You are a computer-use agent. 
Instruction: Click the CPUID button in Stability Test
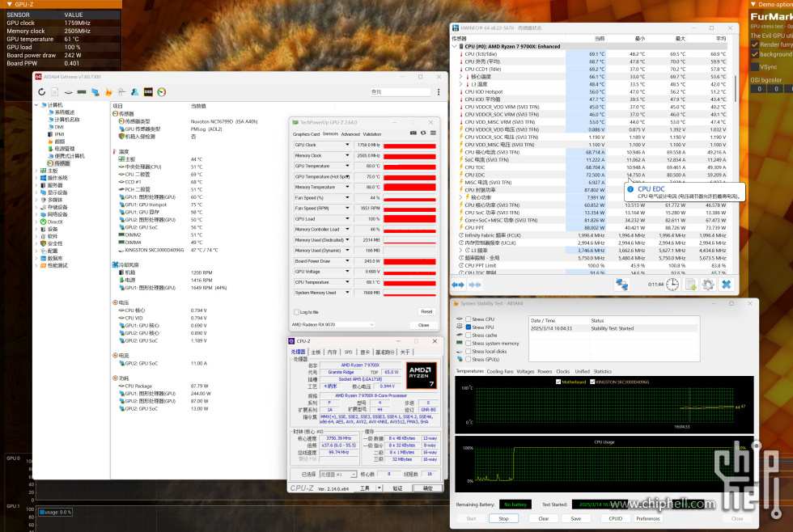(x=616, y=518)
